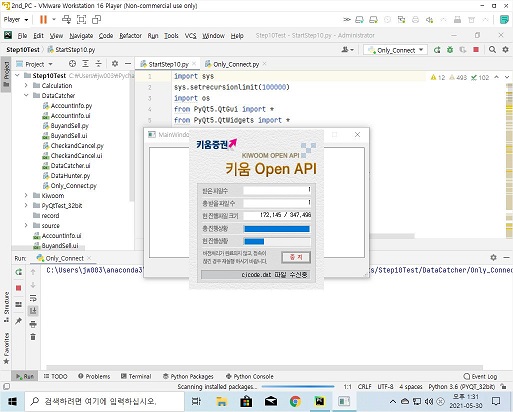Hide the Project tool window
The width and height of the screenshot is (513, 412).
click(x=128, y=64)
